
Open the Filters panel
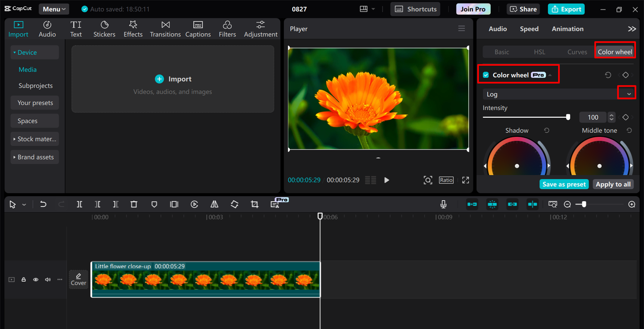227,29
